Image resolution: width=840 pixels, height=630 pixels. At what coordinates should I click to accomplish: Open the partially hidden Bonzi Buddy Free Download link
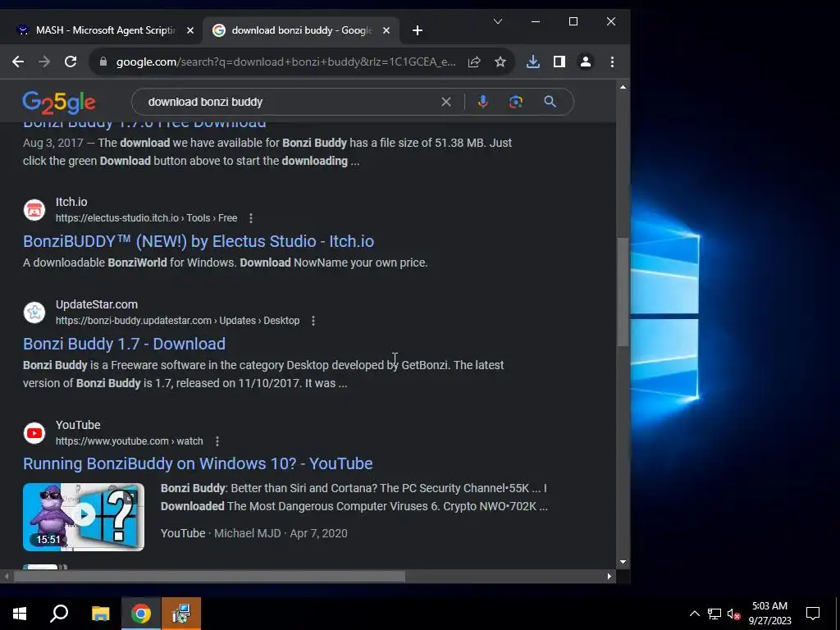point(144,125)
